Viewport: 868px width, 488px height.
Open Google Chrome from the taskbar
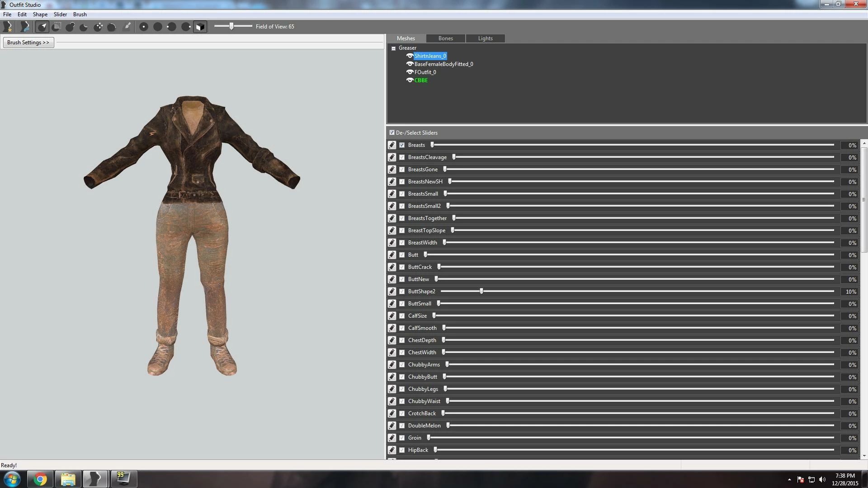tap(40, 479)
